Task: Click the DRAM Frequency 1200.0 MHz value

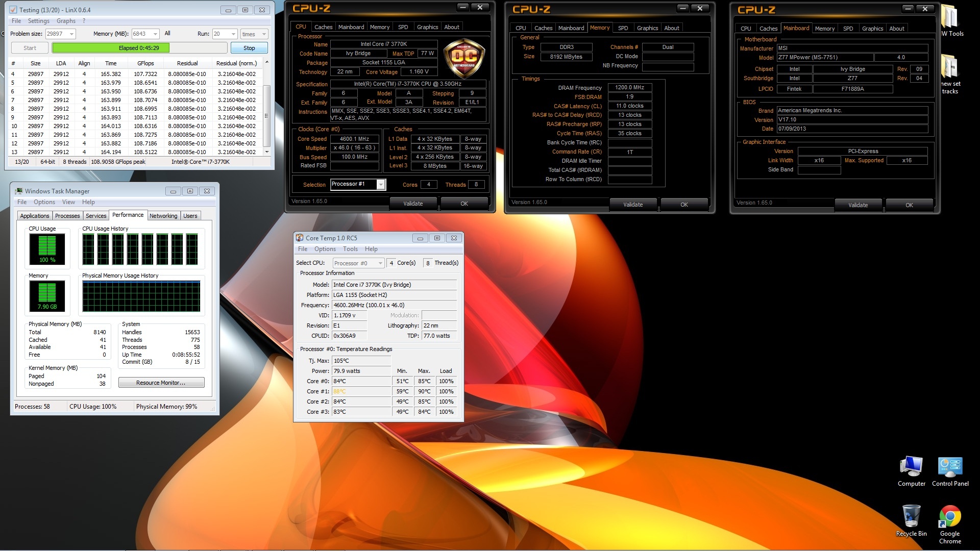Action: 629,87
